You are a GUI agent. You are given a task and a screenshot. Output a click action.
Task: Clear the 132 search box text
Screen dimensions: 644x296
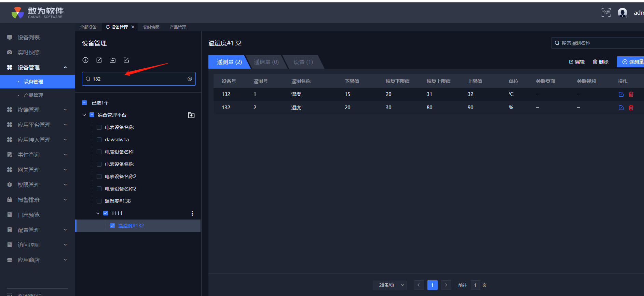tap(190, 79)
